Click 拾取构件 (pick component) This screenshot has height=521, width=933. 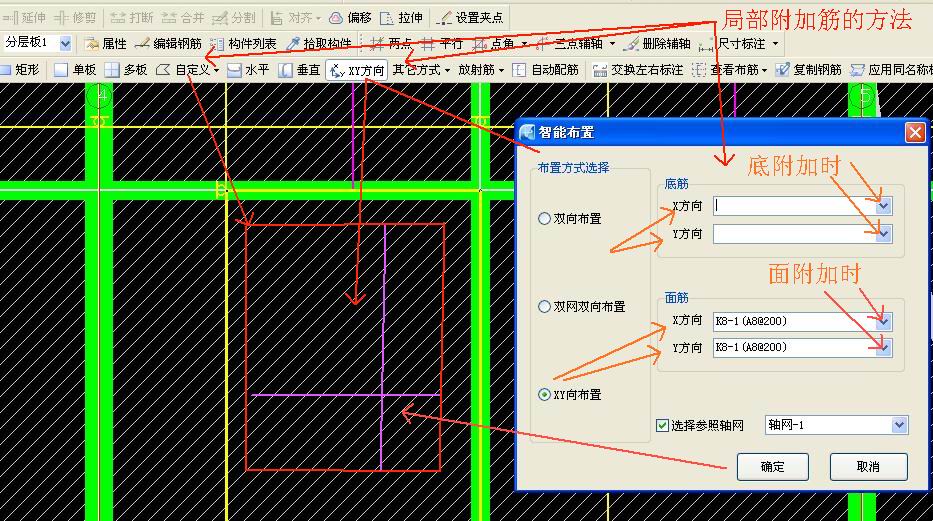point(319,43)
